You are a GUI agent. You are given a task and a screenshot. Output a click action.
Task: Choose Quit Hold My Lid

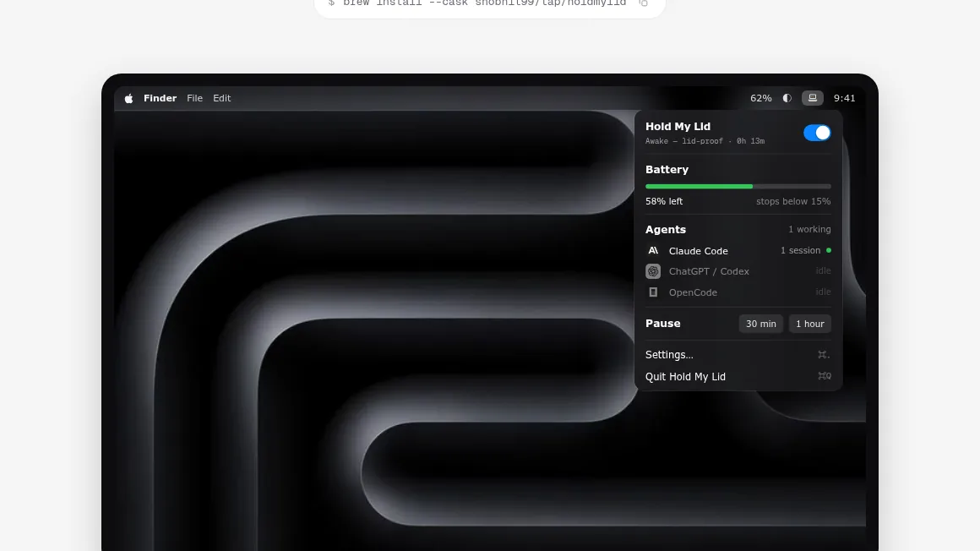738,377
